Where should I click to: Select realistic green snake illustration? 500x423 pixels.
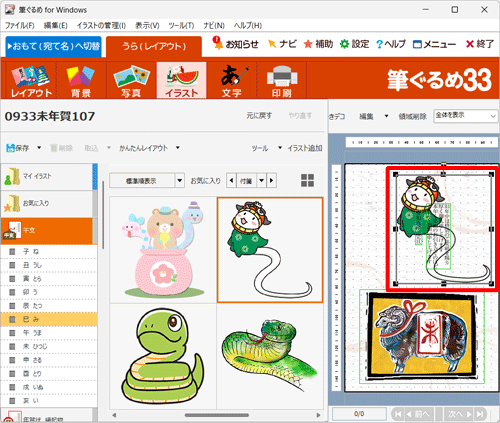point(270,356)
